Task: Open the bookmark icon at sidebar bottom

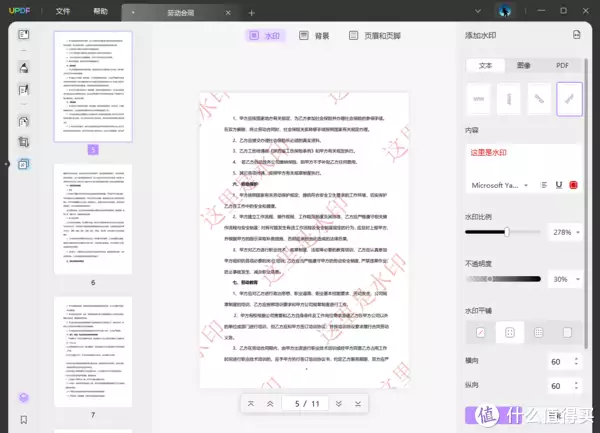Action: pyautogui.click(x=24, y=420)
